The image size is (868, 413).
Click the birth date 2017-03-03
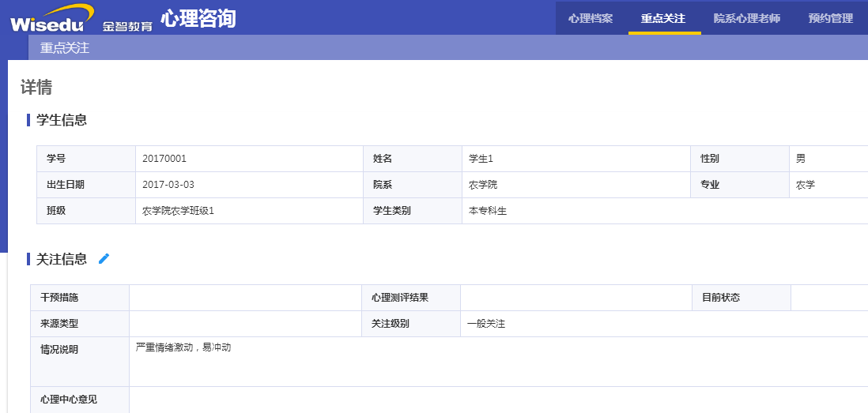tap(168, 185)
